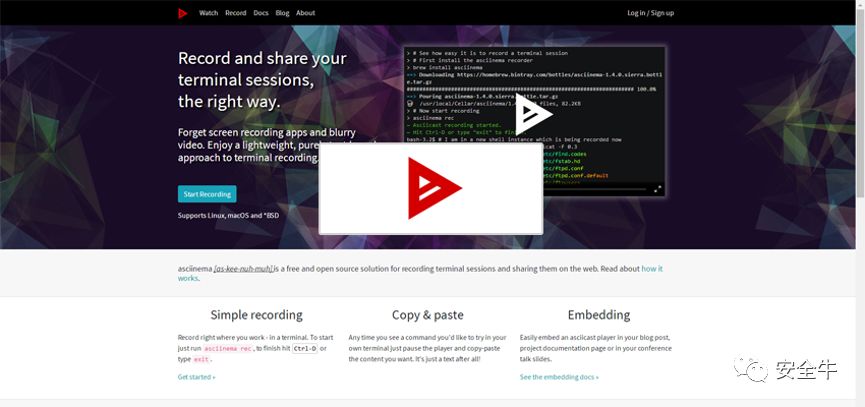Image resolution: width=865 pixels, height=407 pixels.
Task: Open the "Get started »" link
Action: point(196,377)
